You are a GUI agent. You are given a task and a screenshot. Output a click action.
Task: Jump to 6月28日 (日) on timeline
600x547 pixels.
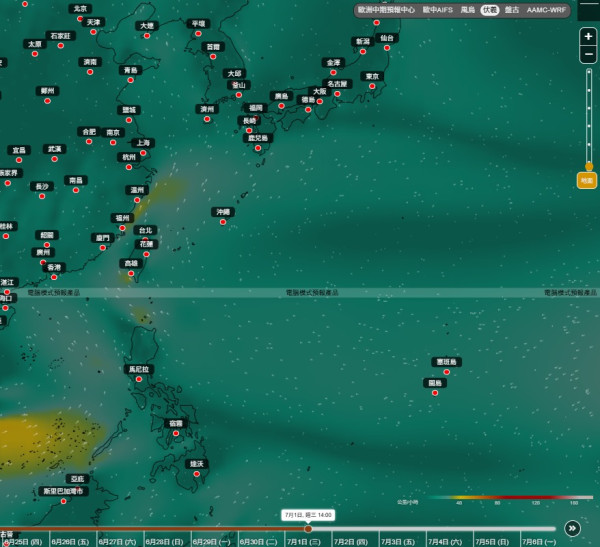[164, 542]
